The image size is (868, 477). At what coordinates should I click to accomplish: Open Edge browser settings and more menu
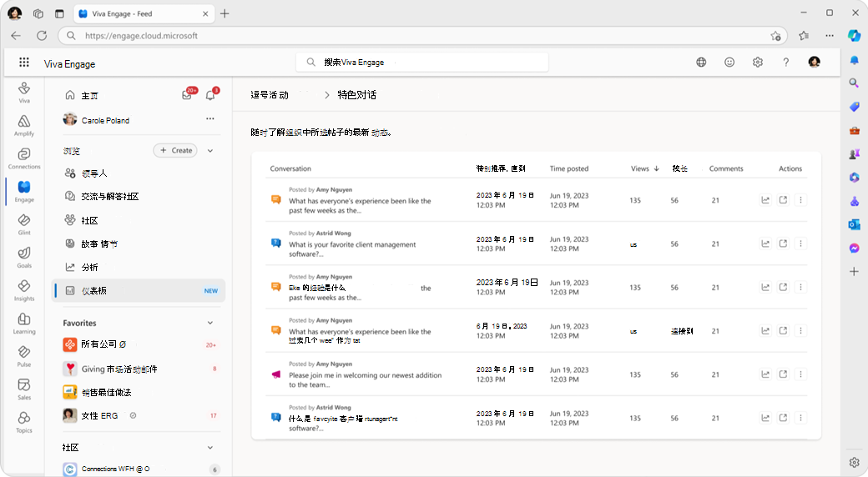830,35
